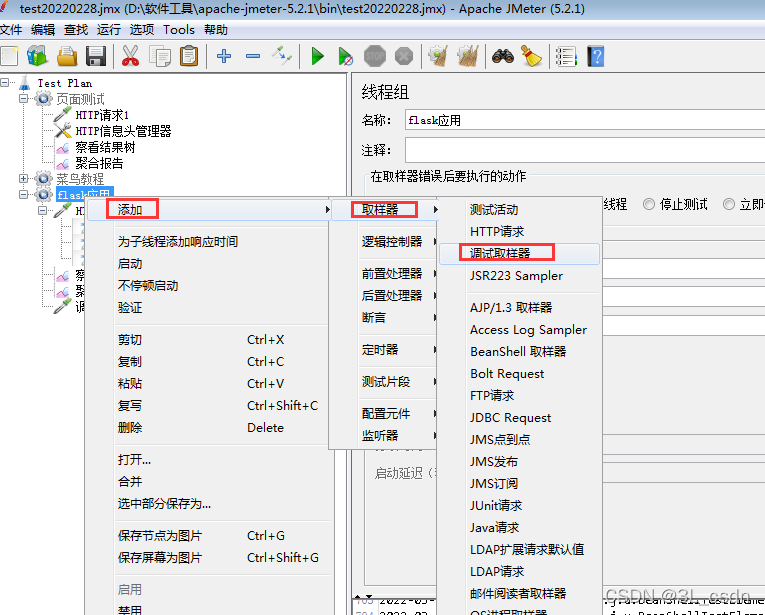Choose 添加 in the context menu
Screen dimensions: 765x615
[x=209, y=210]
